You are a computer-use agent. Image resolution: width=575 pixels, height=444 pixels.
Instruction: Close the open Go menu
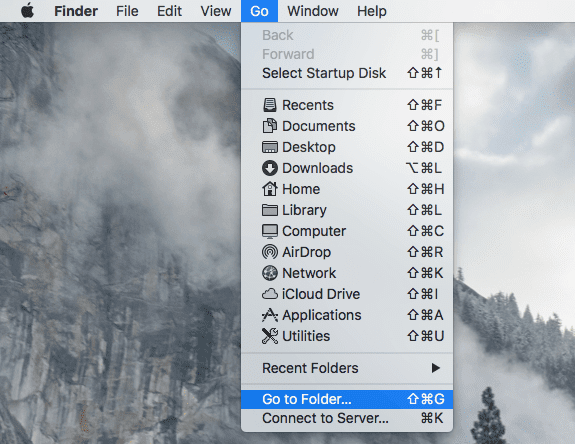tap(259, 11)
